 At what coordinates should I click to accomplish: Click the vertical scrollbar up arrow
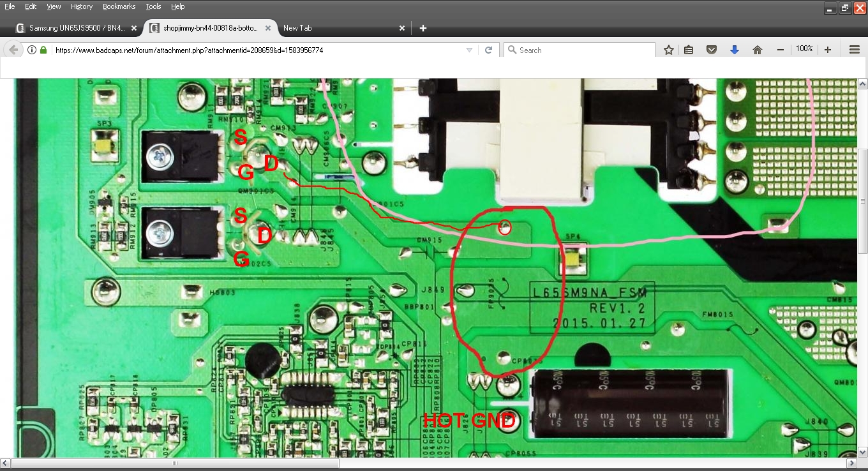point(862,84)
